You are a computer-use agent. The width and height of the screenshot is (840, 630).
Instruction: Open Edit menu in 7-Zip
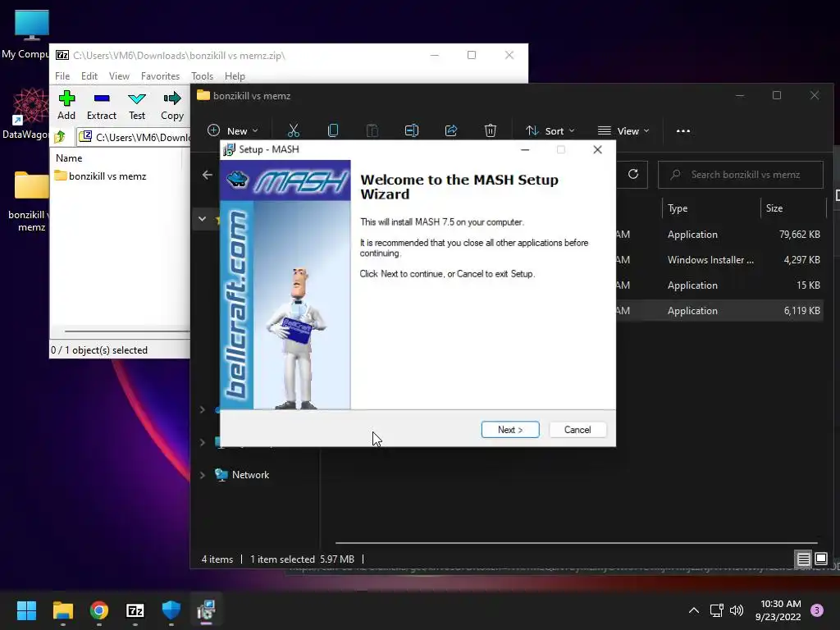[89, 76]
